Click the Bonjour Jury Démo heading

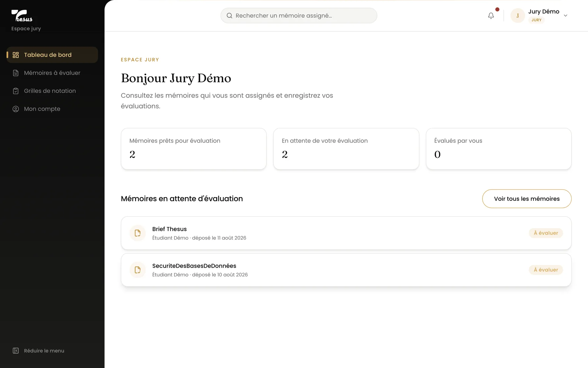click(x=176, y=78)
